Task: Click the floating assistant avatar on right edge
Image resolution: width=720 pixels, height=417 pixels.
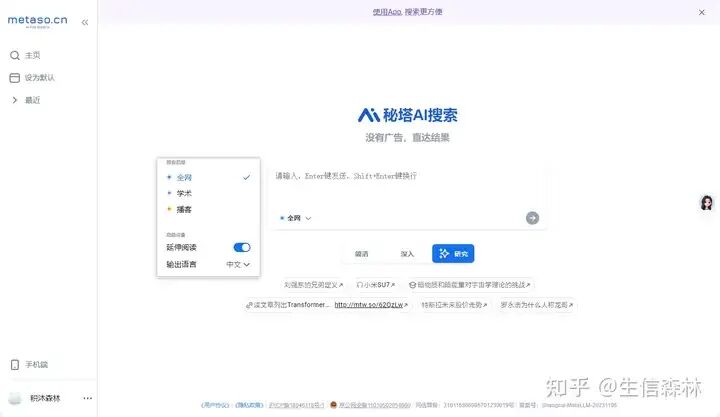Action: click(707, 203)
